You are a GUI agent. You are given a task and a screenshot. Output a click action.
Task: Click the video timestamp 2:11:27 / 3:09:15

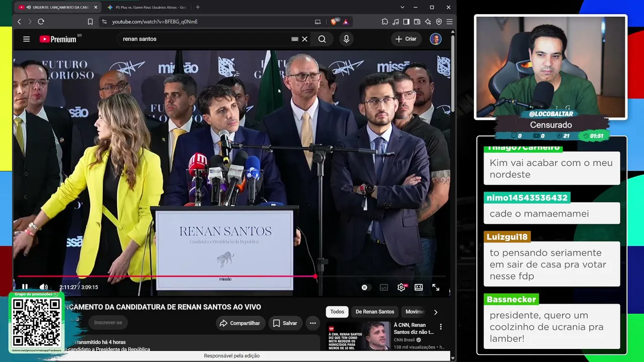tap(78, 287)
